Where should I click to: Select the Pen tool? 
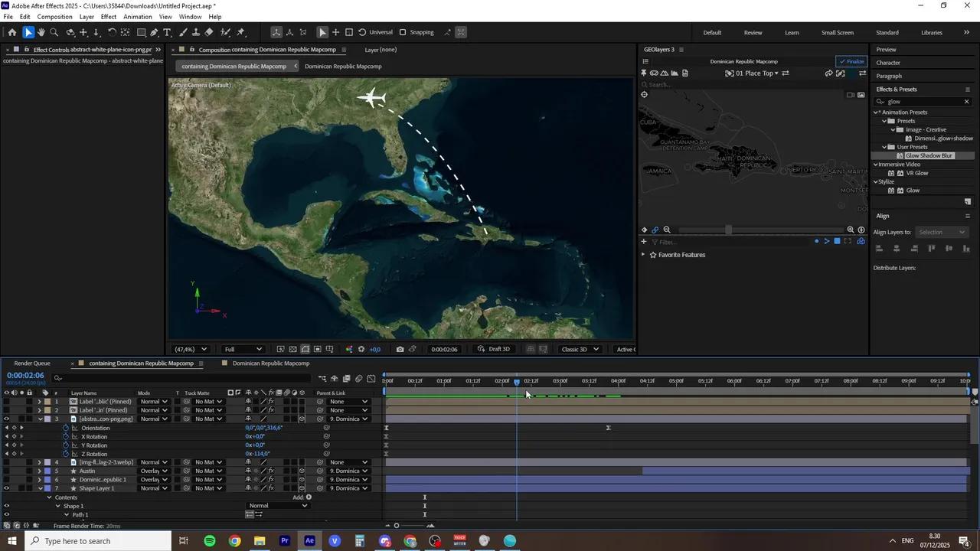click(154, 32)
